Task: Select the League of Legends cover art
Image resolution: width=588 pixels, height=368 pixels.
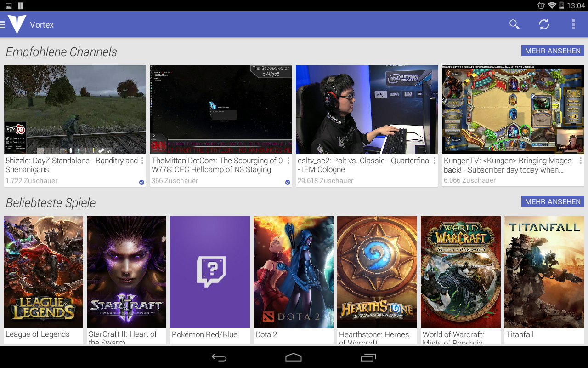Action: coord(44,272)
